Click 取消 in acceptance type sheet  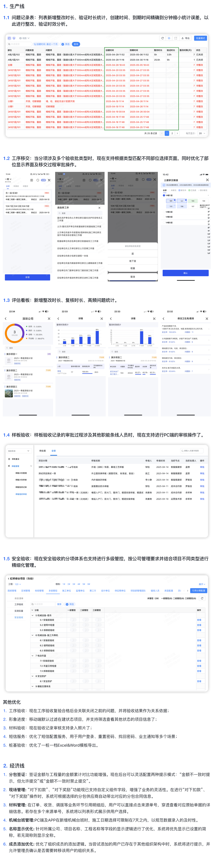(x=133, y=277)
